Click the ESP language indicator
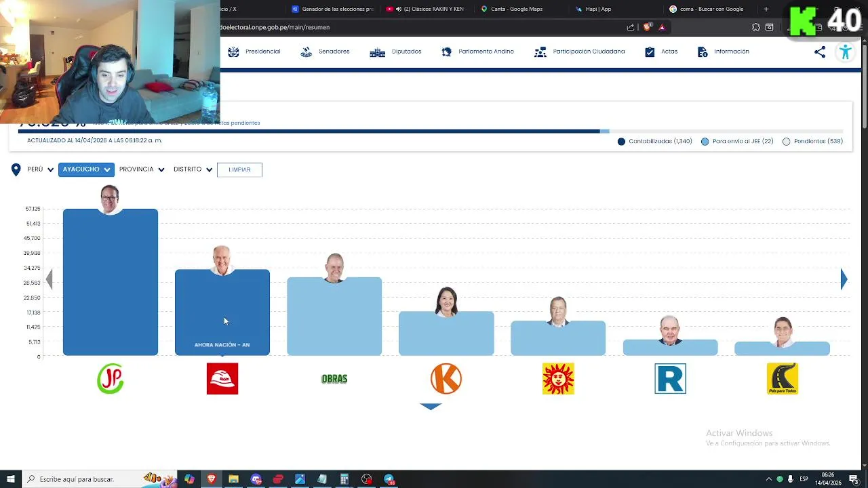Image resolution: width=868 pixels, height=488 pixels. (x=804, y=479)
